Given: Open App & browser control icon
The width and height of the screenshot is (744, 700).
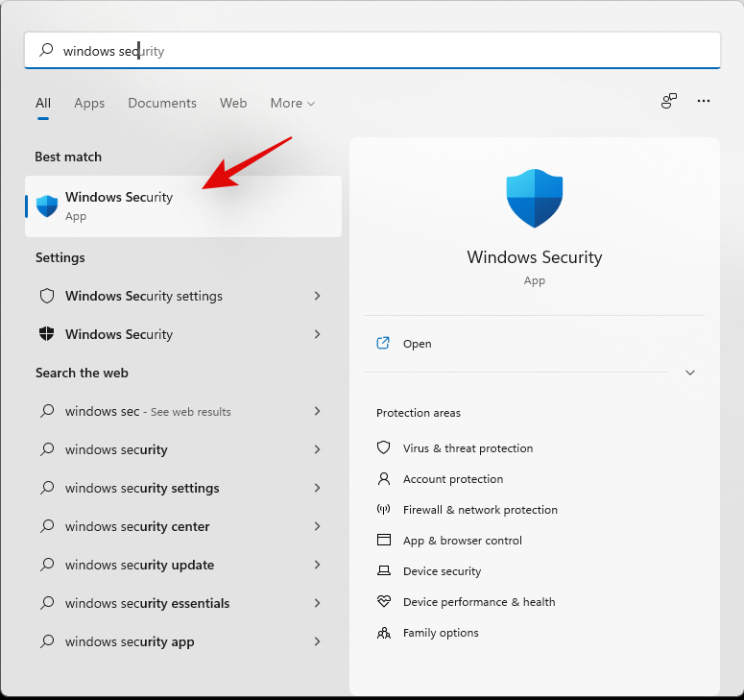Looking at the screenshot, I should (x=384, y=541).
